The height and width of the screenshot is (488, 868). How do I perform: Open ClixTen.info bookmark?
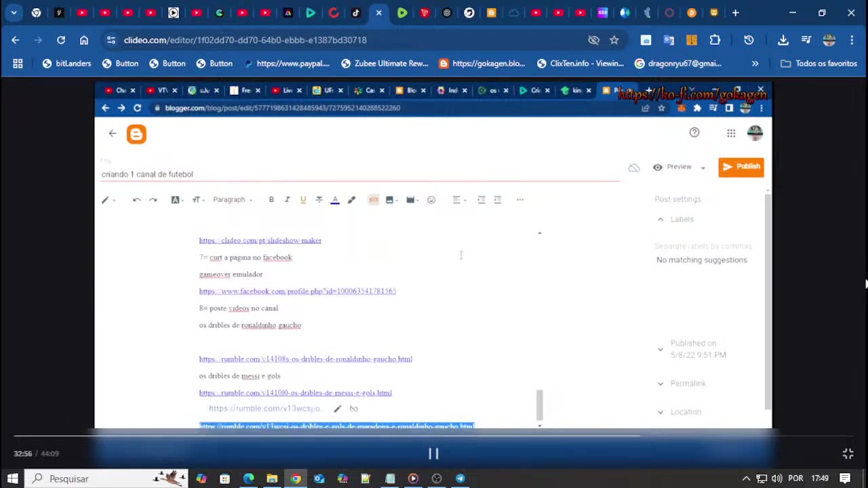pos(580,64)
